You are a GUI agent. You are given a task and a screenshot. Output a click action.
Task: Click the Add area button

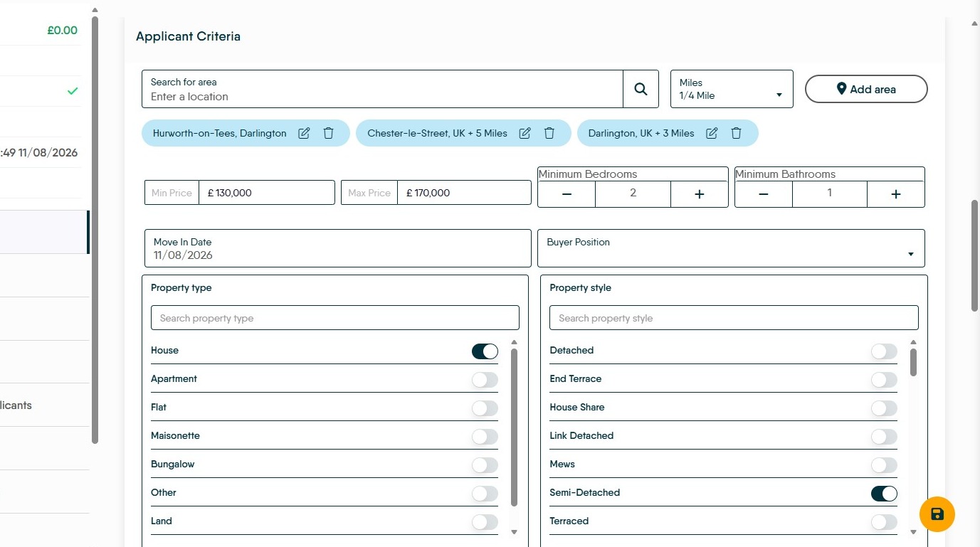pos(866,89)
